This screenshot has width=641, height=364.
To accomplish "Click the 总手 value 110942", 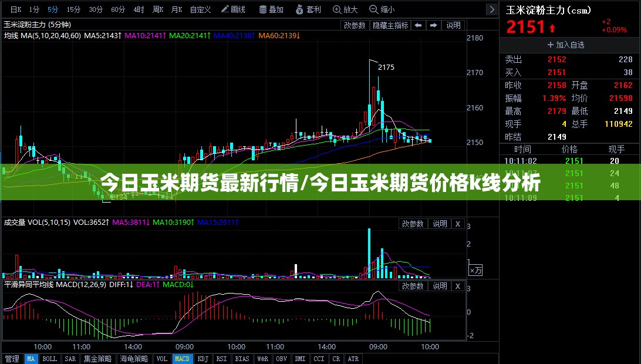I will click(619, 124).
